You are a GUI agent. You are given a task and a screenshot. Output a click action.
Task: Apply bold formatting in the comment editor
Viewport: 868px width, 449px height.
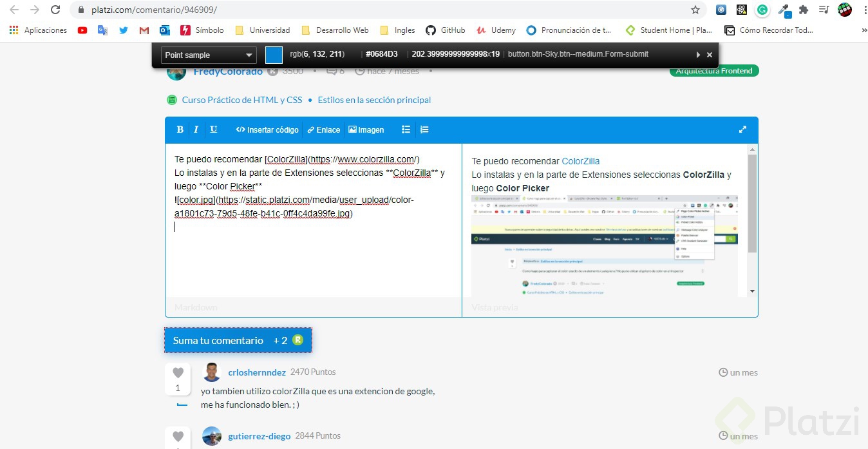(x=180, y=129)
